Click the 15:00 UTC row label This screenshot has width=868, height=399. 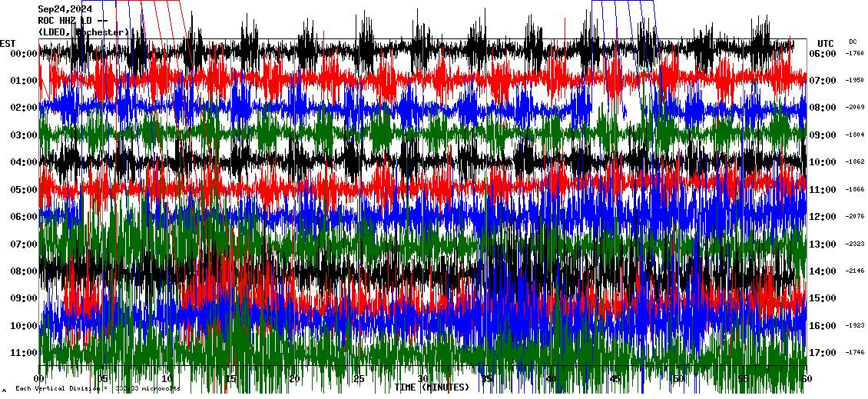pyautogui.click(x=824, y=298)
